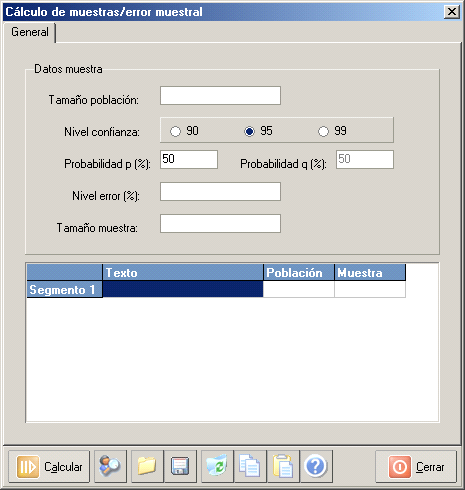Select the 90 confidence level radio
Screen dimensions: 465x490
click(176, 131)
